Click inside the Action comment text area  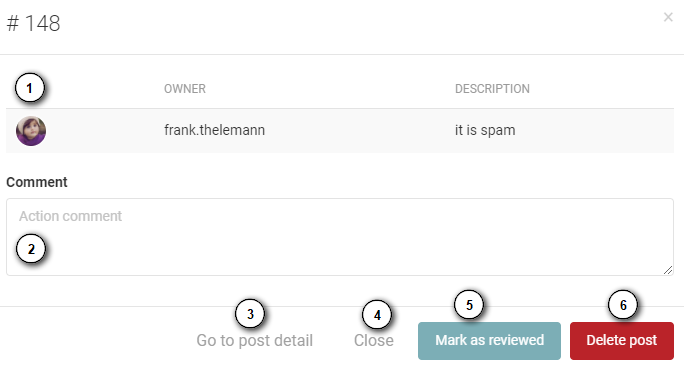tap(340, 237)
